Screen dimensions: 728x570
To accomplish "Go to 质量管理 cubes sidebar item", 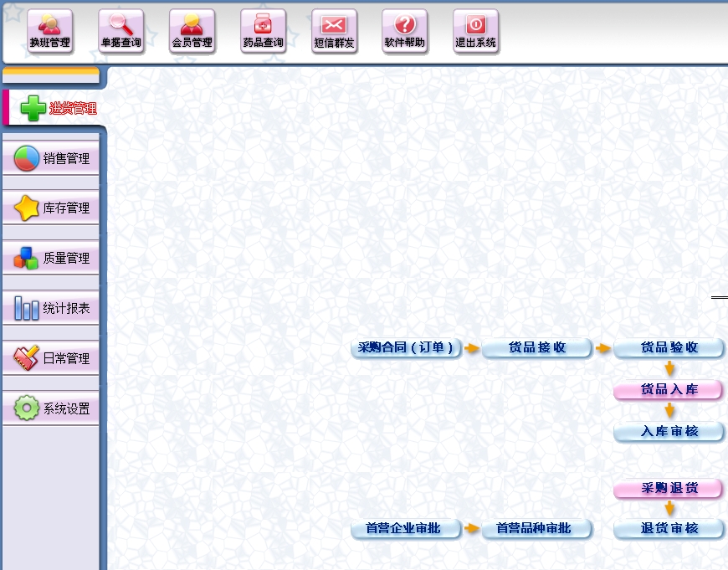I will pyautogui.click(x=51, y=258).
